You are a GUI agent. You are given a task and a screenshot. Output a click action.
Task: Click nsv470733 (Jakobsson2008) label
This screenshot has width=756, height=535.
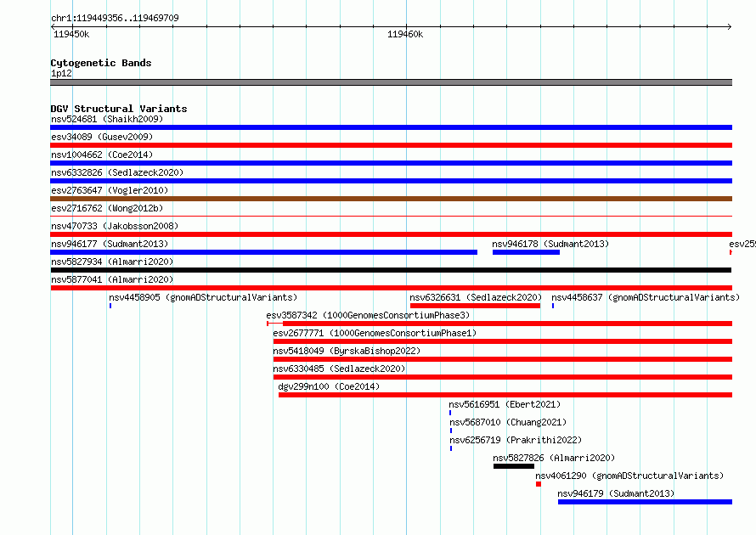pos(115,226)
